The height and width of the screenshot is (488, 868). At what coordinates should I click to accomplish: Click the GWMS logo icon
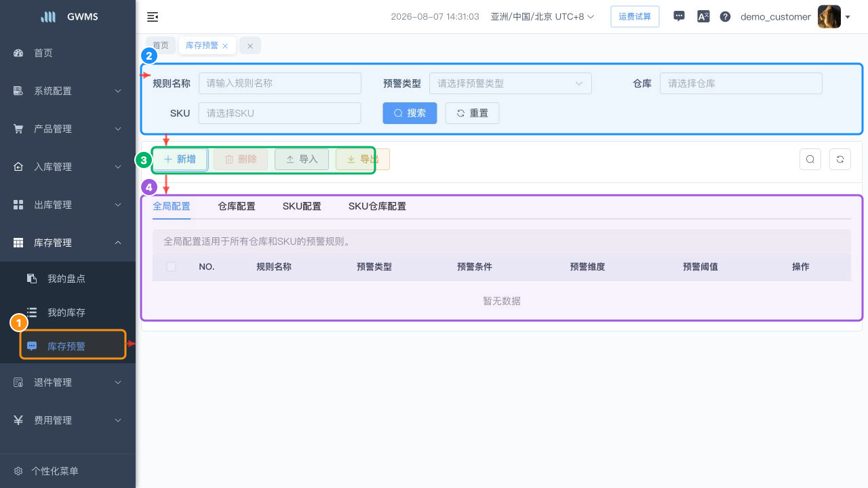pyautogui.click(x=49, y=17)
